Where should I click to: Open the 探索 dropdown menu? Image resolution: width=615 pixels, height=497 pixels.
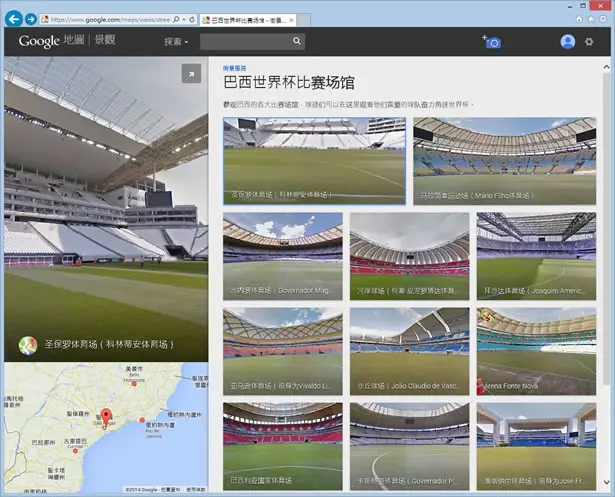pyautogui.click(x=176, y=42)
